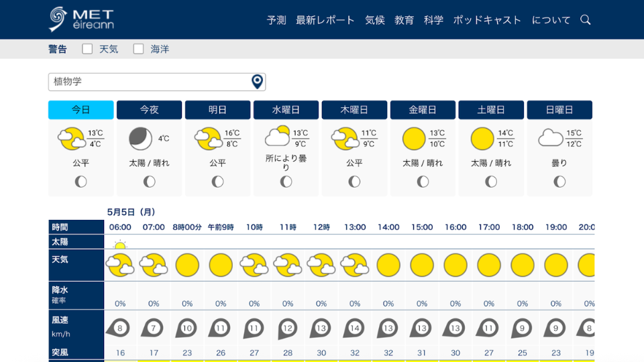Click the sunrise icon in 太陽 row
The image size is (644, 362).
(x=120, y=245)
